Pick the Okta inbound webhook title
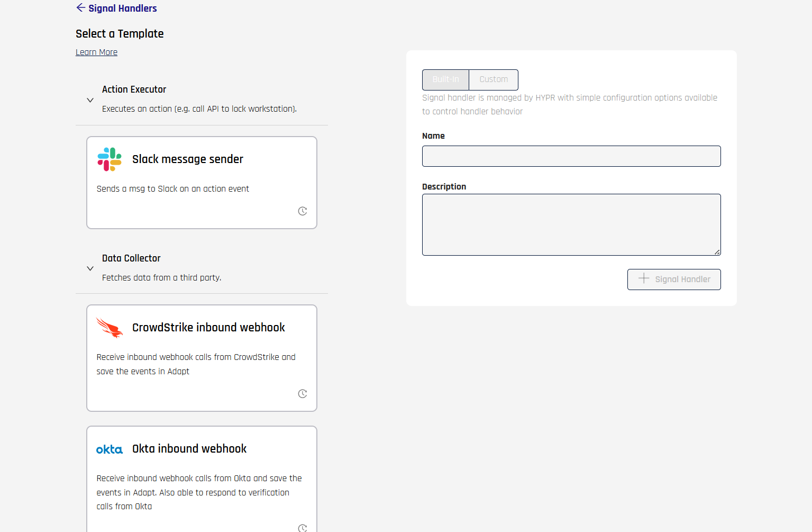This screenshot has height=532, width=812. [x=189, y=449]
